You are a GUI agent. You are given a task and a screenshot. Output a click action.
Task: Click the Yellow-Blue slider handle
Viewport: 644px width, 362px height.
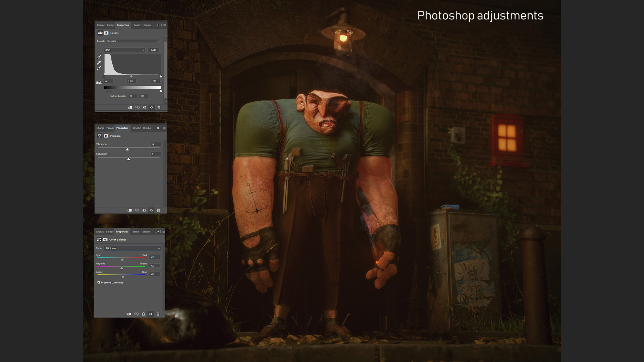click(x=123, y=277)
